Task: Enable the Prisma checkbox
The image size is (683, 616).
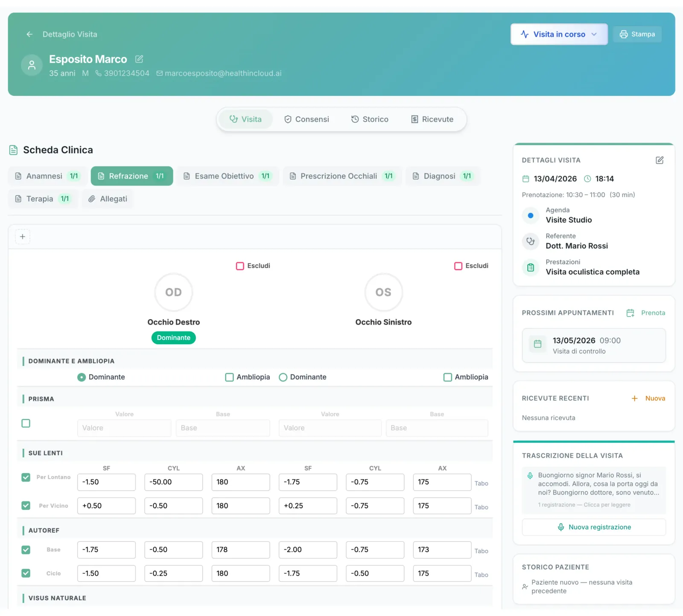Action: pyautogui.click(x=26, y=423)
